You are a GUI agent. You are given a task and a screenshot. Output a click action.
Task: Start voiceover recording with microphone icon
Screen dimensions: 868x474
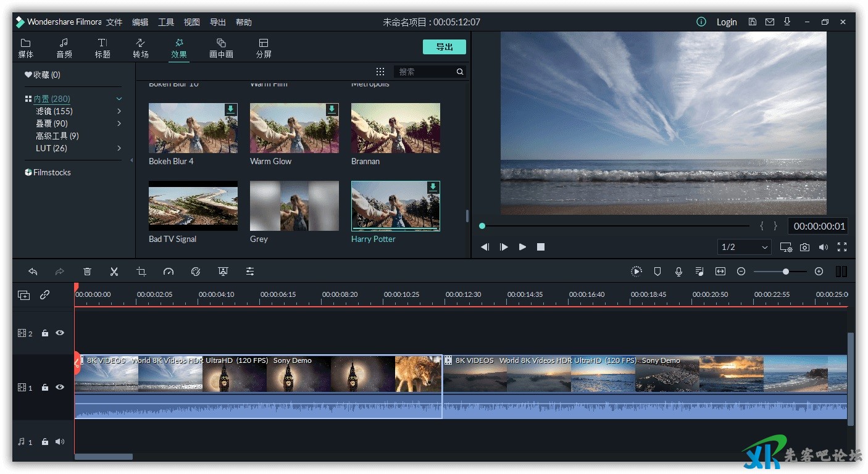click(678, 272)
